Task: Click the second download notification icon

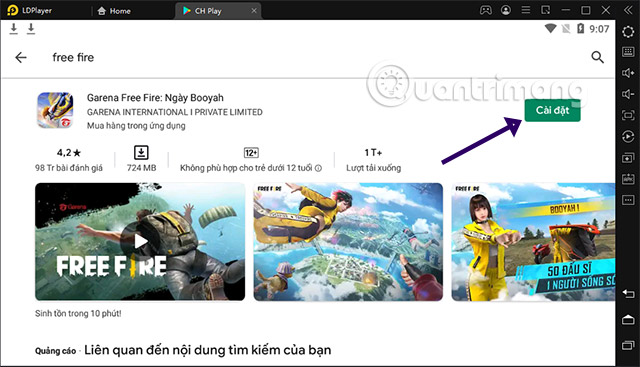Action: tap(31, 29)
